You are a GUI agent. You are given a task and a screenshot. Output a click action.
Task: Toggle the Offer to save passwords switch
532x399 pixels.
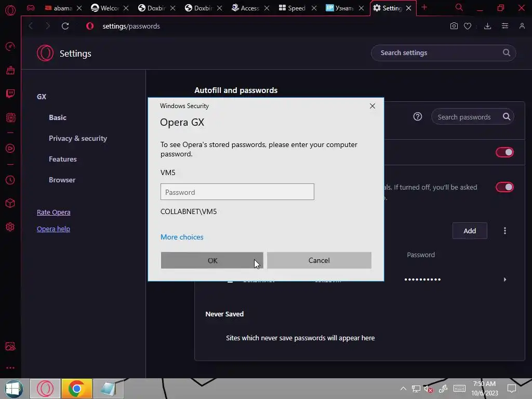point(504,152)
